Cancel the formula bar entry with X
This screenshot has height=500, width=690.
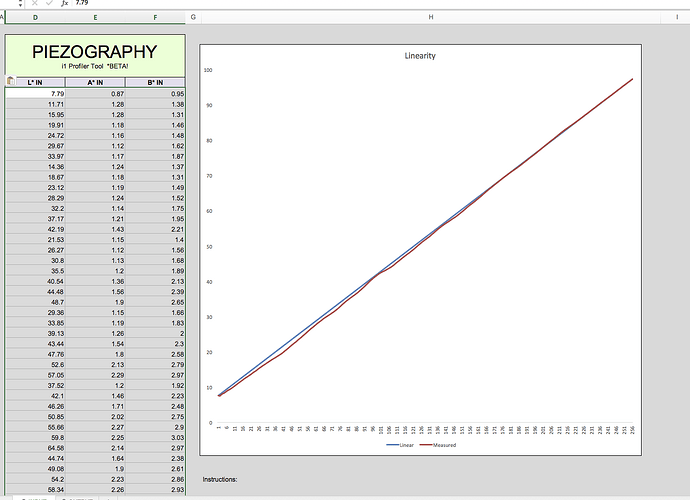35,3
